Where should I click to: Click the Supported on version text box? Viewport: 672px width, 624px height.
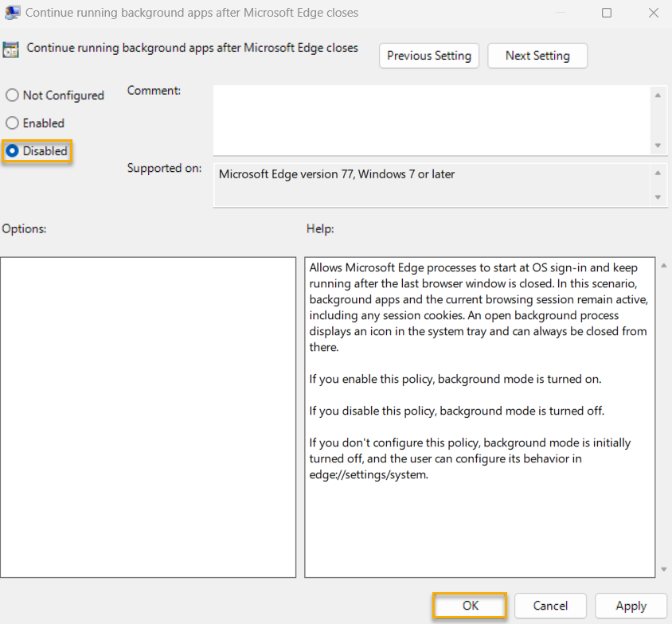(430, 183)
